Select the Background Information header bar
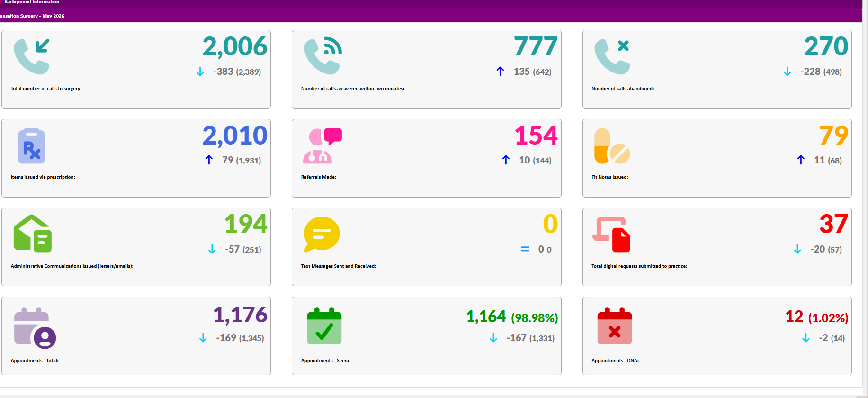Viewport: 868px width, 398px height. coord(431,4)
